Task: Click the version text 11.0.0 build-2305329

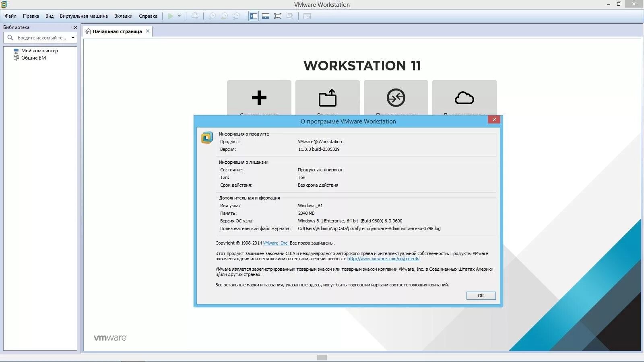Action: (x=319, y=149)
